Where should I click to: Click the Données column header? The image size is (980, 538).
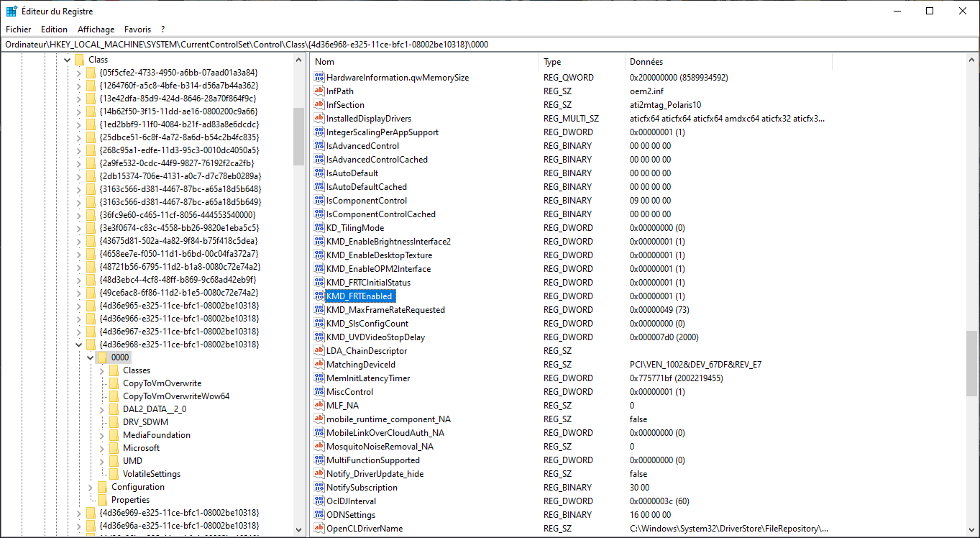[726, 62]
